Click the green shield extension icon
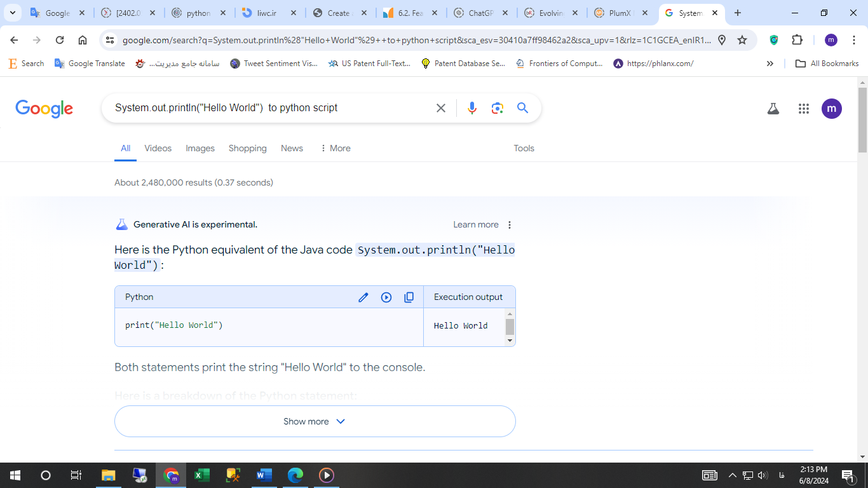This screenshot has height=488, width=868. click(774, 40)
